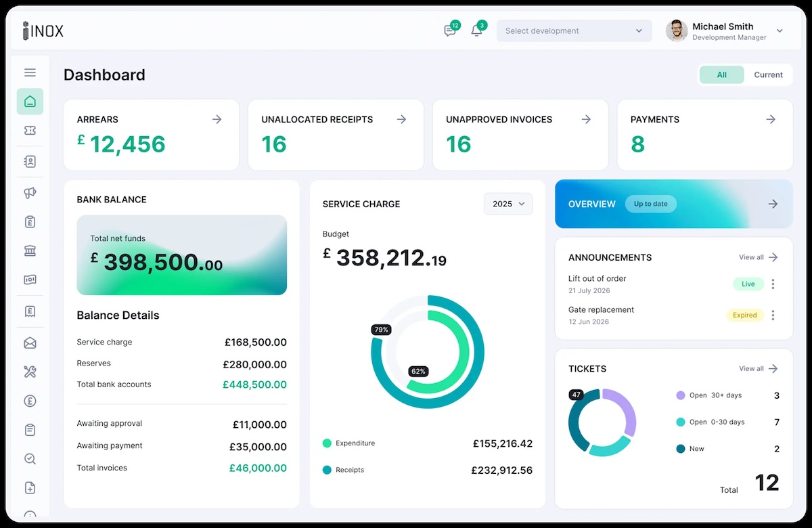The width and height of the screenshot is (812, 528).
Task: Open the megaphone announcements sidebar icon
Action: pyautogui.click(x=30, y=193)
